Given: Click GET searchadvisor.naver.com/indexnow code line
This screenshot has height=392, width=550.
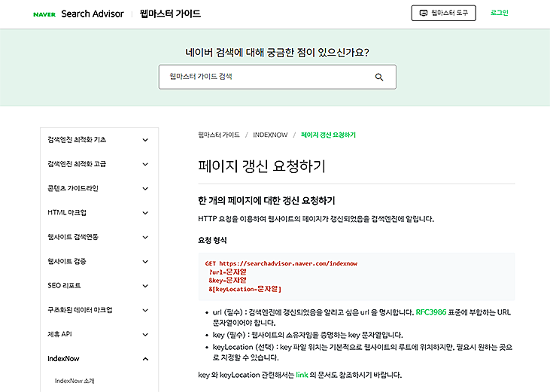Looking at the screenshot, I should (x=281, y=263).
